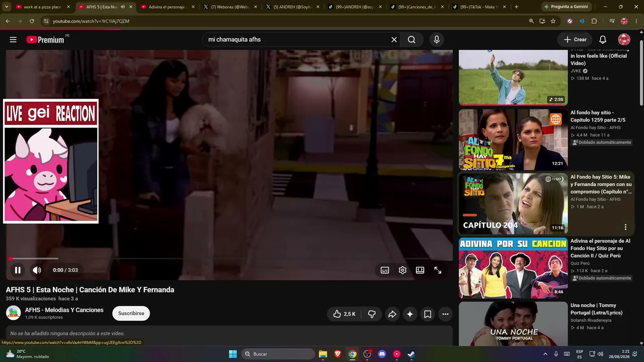Start voice search with the microphone
Viewport: 644px width, 362px height.
pyautogui.click(x=437, y=40)
